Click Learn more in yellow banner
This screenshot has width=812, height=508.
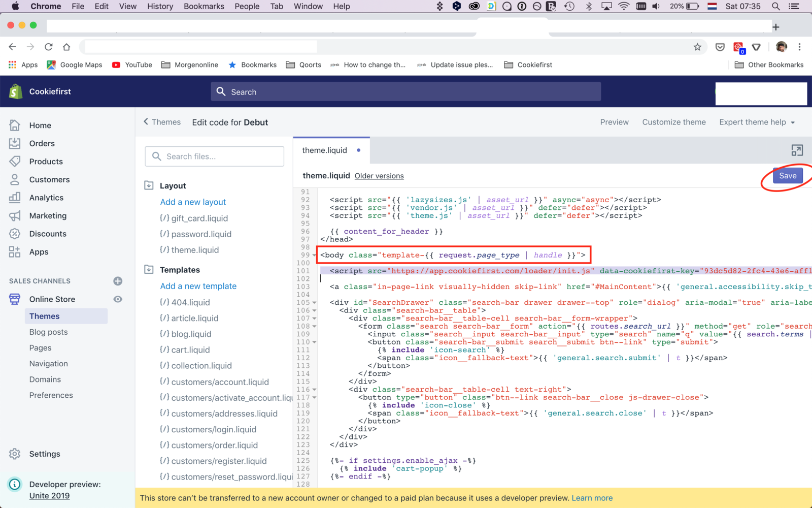(592, 498)
